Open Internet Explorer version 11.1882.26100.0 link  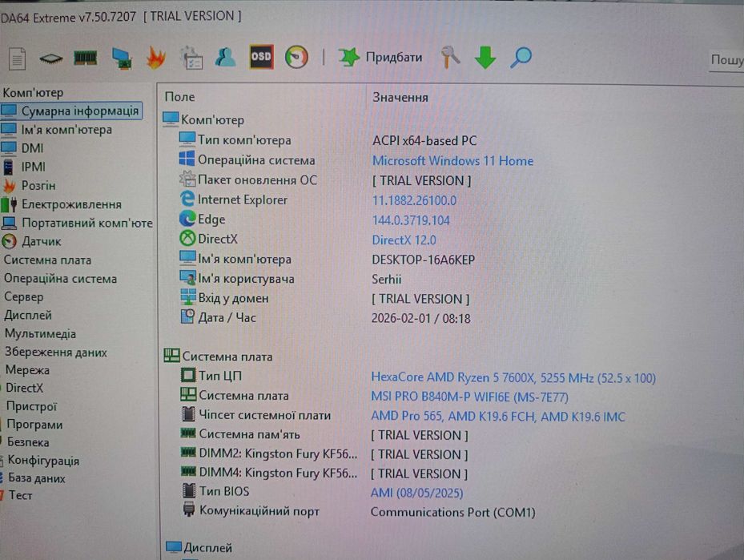click(x=414, y=201)
